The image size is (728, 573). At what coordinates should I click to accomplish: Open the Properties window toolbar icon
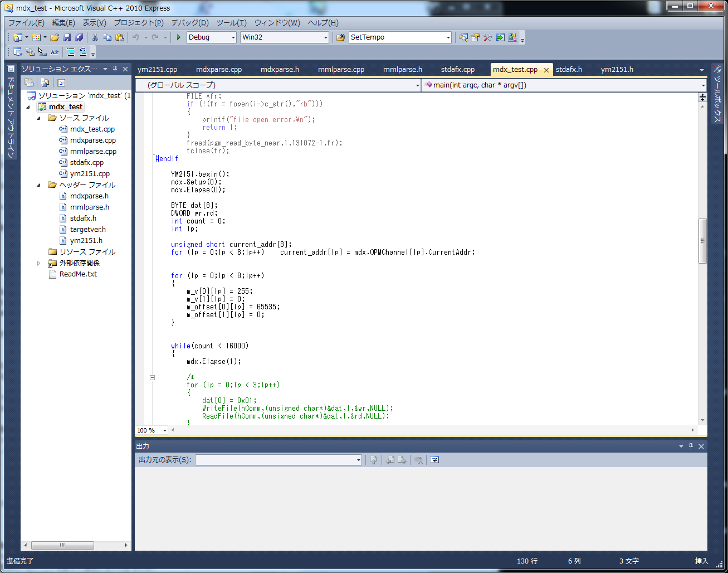[x=476, y=37]
